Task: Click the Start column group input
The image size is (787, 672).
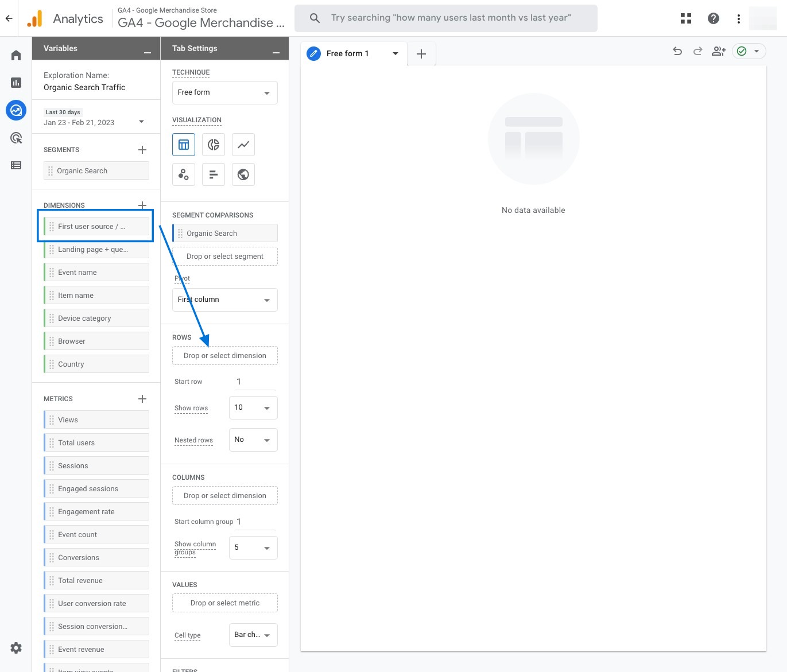Action: click(255, 522)
